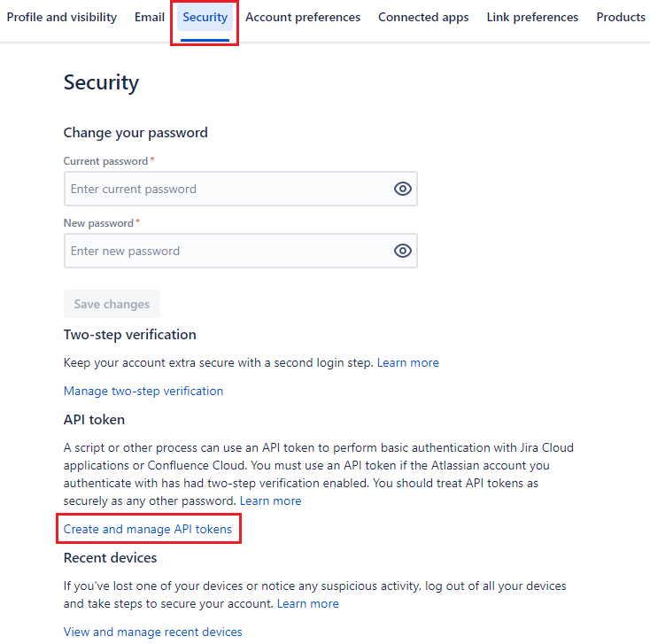Viewport: 650px width, 644px height.
Task: Focus the Enter new password field
Action: [x=226, y=251]
